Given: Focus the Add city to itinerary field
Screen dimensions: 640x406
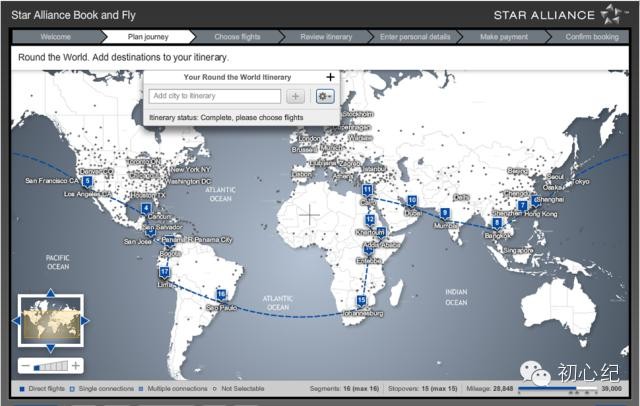Looking at the screenshot, I should pyautogui.click(x=215, y=96).
